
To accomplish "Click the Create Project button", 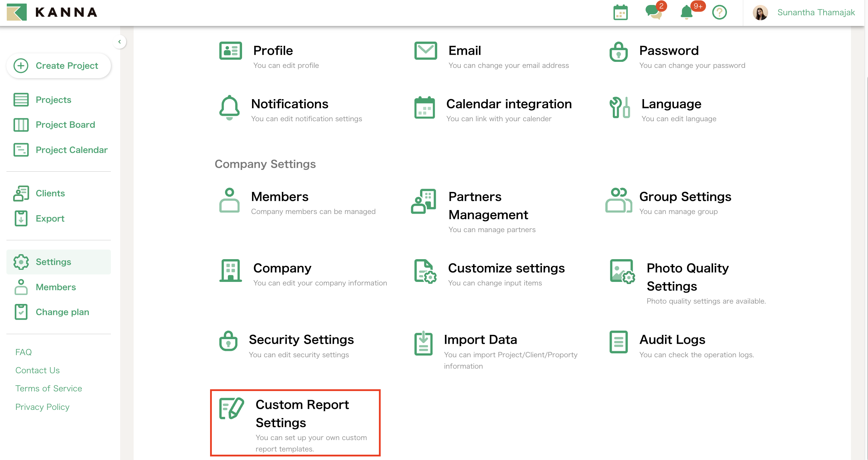I will tap(59, 66).
